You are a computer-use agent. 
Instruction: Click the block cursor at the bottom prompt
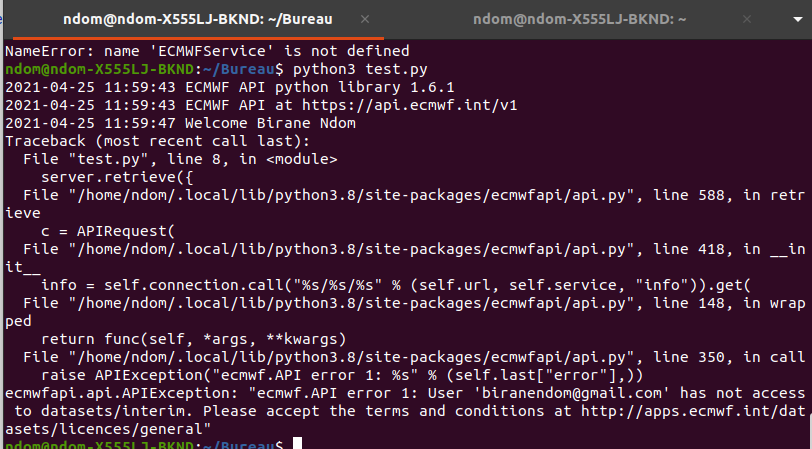pos(297,443)
